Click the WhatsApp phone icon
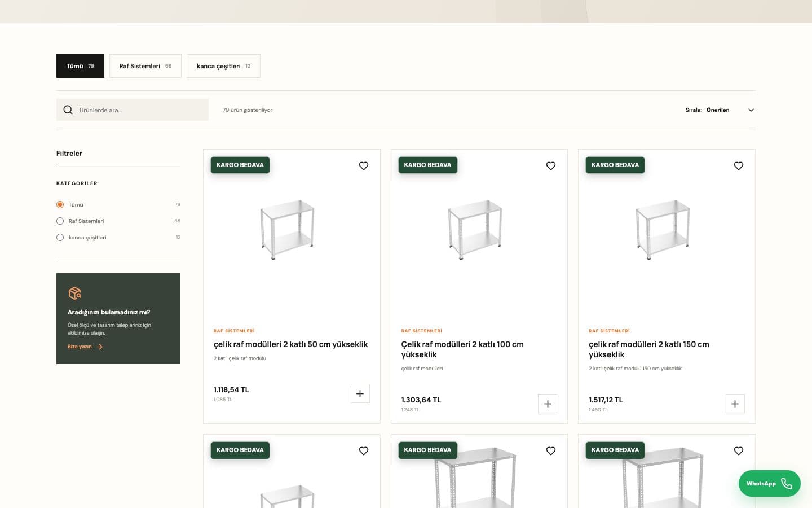The image size is (812, 508). 787,483
